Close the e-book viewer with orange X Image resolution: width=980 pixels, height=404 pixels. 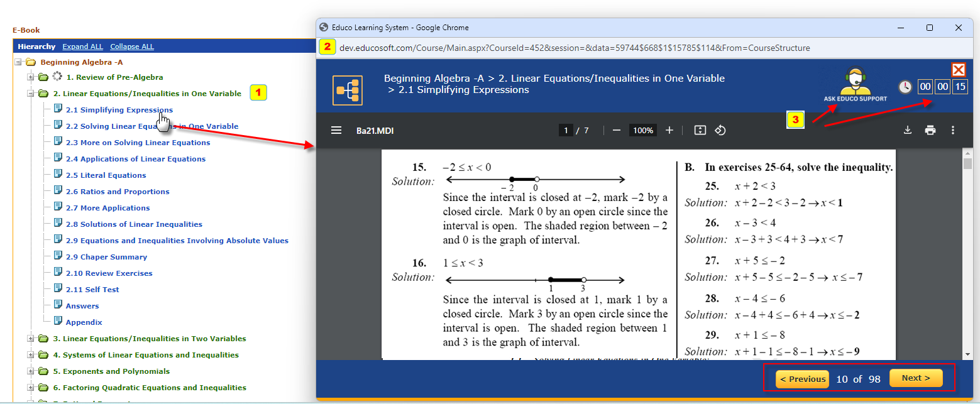point(958,70)
